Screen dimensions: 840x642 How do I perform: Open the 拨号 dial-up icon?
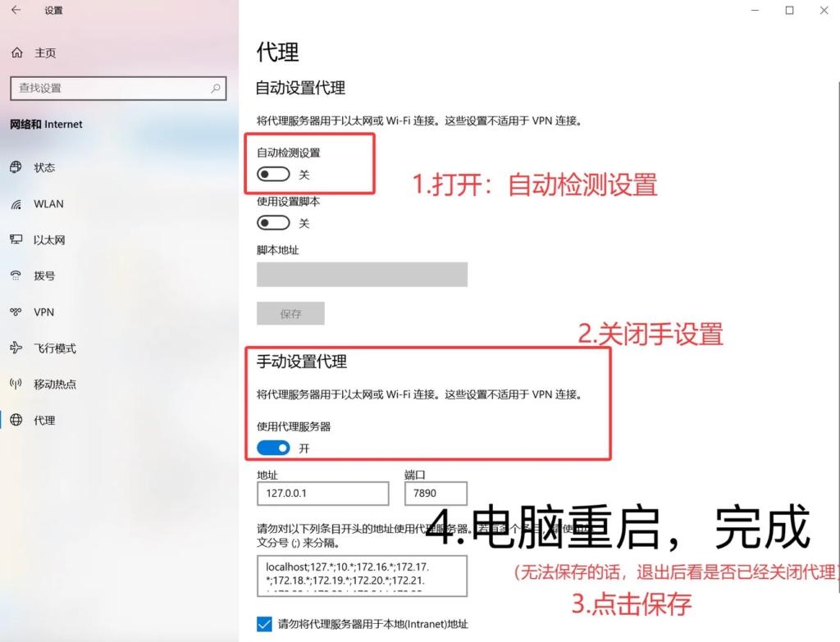(x=16, y=275)
